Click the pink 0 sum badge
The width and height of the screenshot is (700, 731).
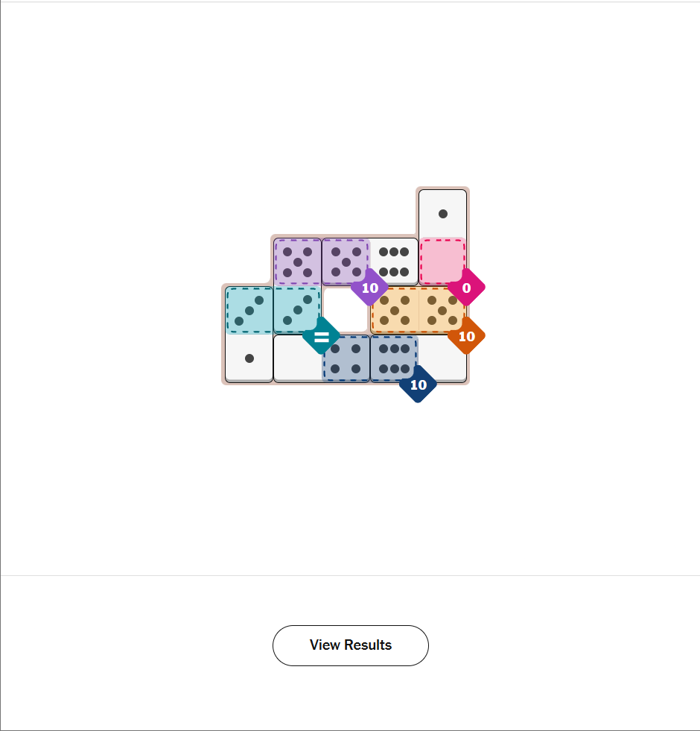[x=466, y=288]
